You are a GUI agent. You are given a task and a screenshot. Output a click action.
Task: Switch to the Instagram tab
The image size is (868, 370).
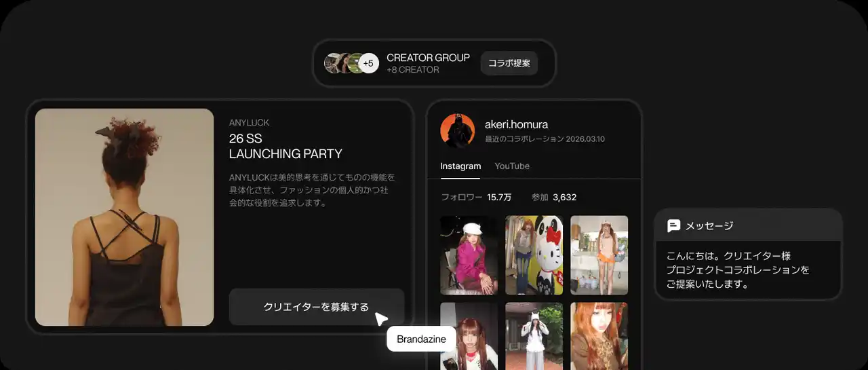point(460,166)
